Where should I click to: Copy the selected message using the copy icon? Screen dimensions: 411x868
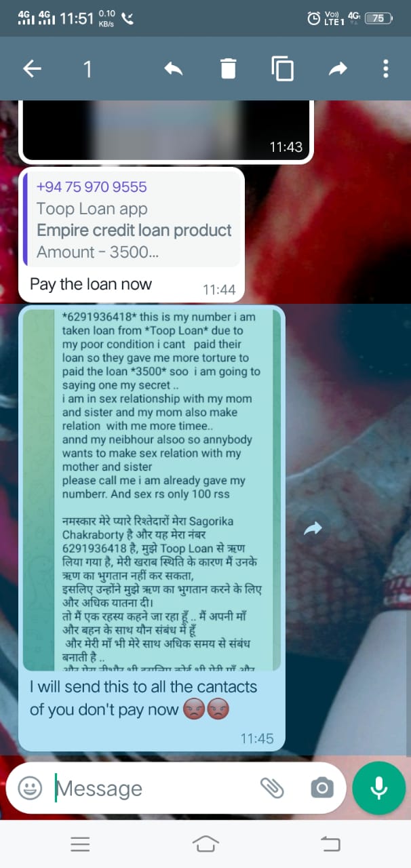coord(282,68)
